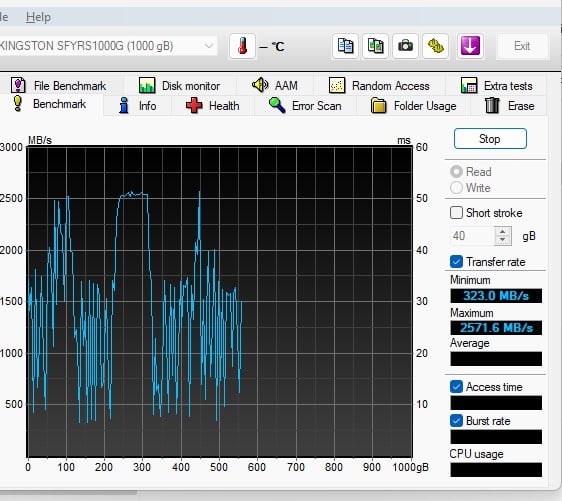This screenshot has height=501, width=562.
Task: Toggle the Access time checkbox
Action: [456, 387]
